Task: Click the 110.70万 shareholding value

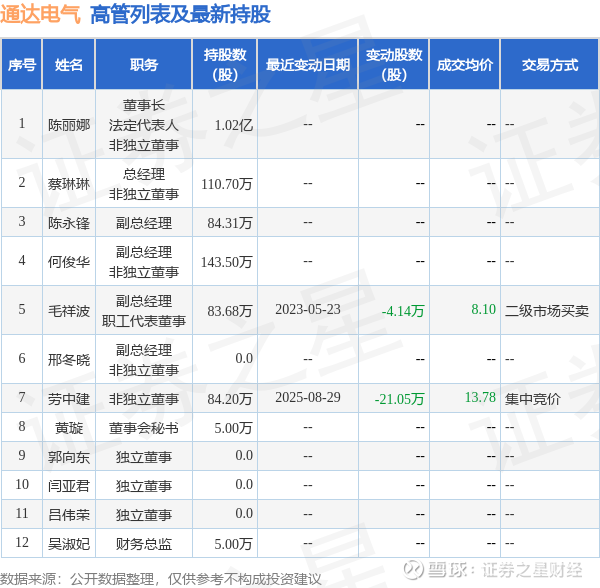Action: coord(227,184)
